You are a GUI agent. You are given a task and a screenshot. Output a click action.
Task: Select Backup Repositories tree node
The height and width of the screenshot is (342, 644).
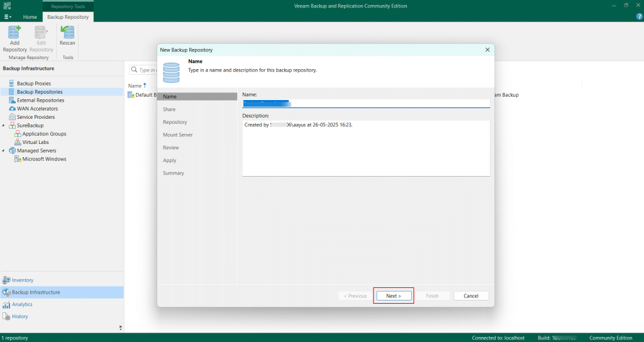tap(40, 92)
